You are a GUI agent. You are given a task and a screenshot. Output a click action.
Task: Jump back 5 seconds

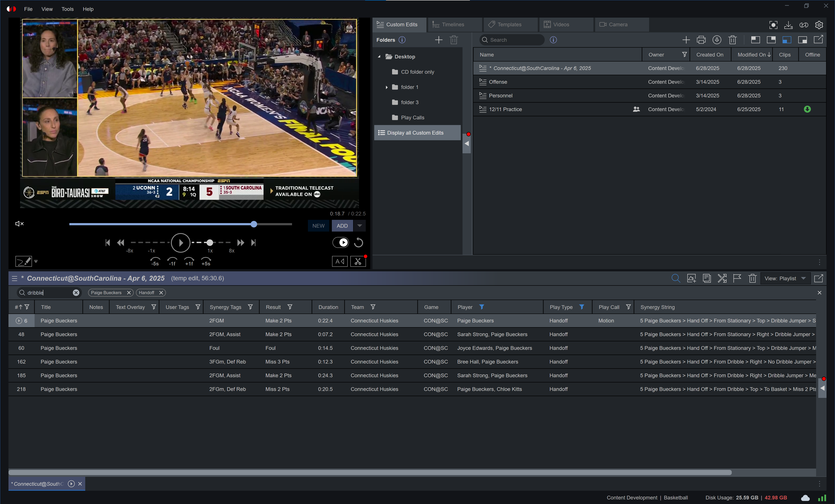pos(155,261)
